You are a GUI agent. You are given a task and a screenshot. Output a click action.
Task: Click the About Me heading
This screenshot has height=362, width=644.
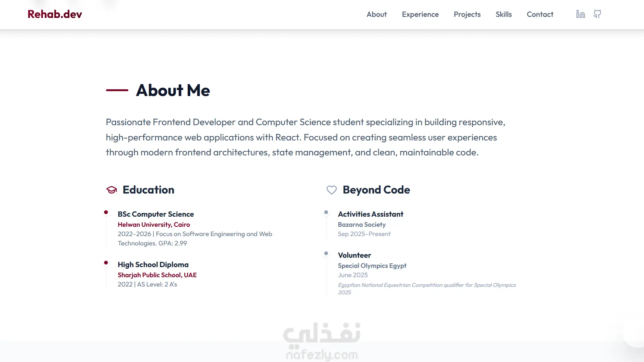173,90
